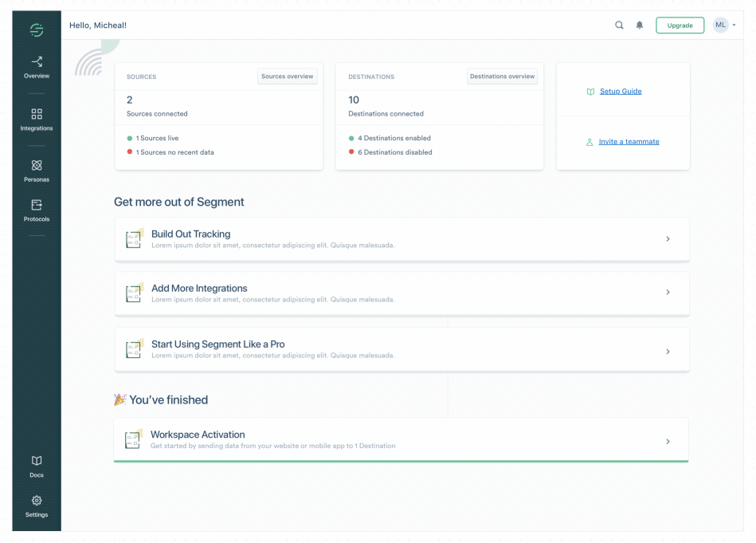The image size is (756, 543).
Task: Click the Add More Integrations checklist icon
Action: pos(134,293)
